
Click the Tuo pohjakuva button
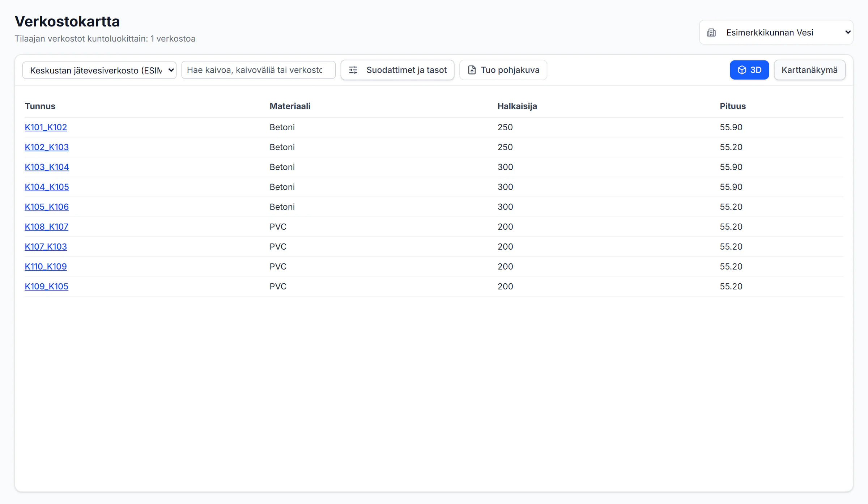[503, 70]
